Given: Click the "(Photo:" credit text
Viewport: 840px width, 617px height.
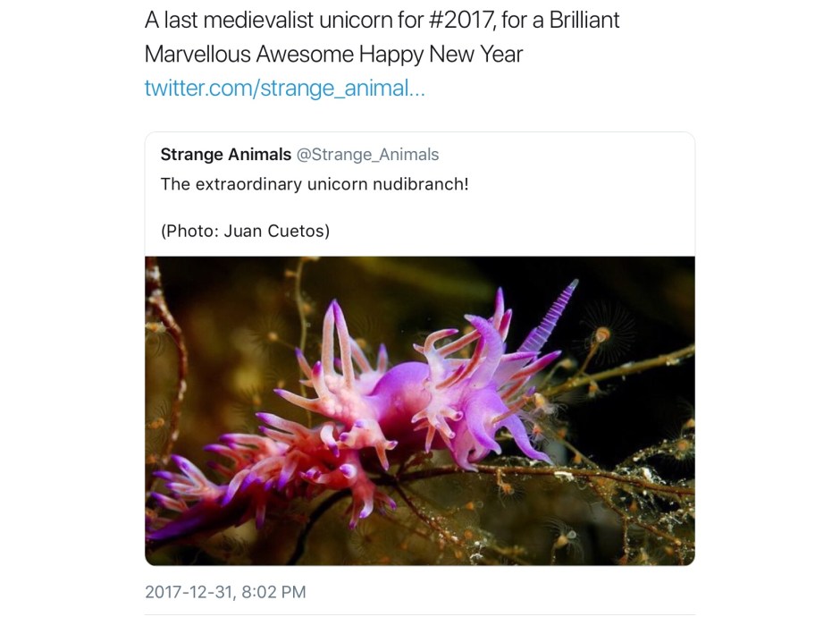Looking at the screenshot, I should tap(189, 231).
